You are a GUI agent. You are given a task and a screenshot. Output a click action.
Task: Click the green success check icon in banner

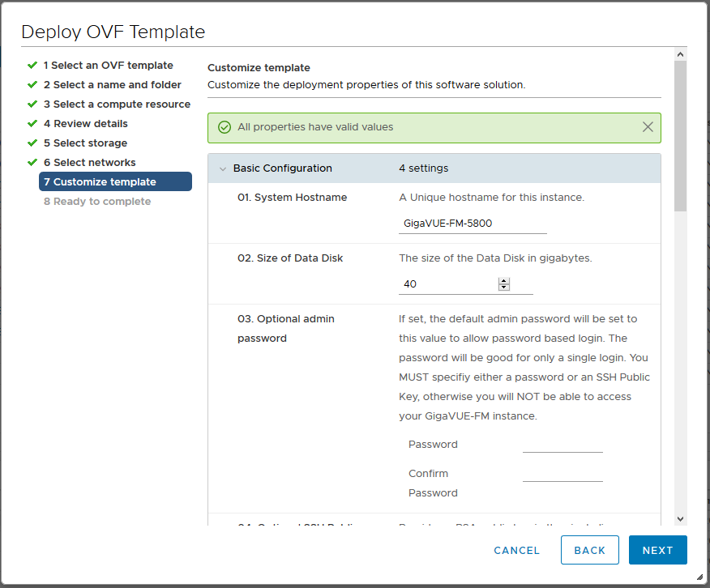225,127
